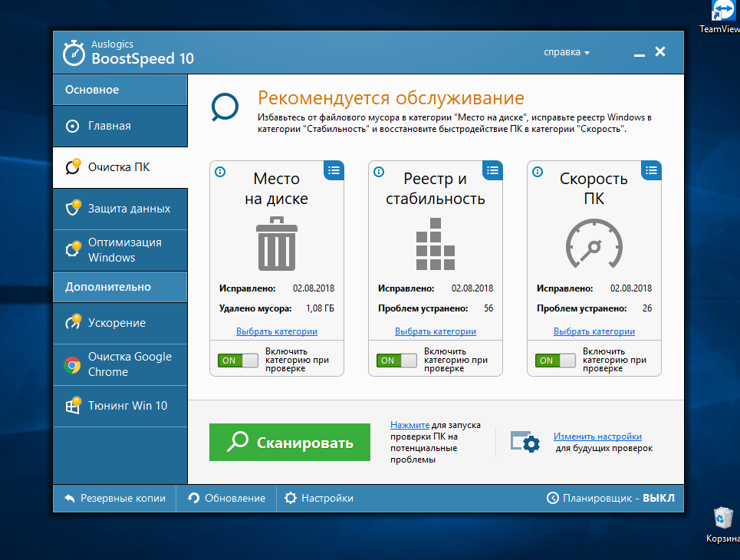Click the Главная target icon in sidebar
The image size is (740, 560).
pos(72,126)
